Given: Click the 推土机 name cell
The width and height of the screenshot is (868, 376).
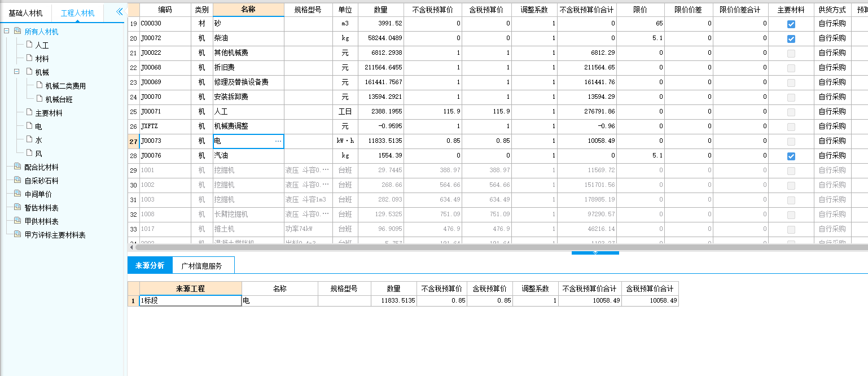Looking at the screenshot, I should tap(248, 230).
